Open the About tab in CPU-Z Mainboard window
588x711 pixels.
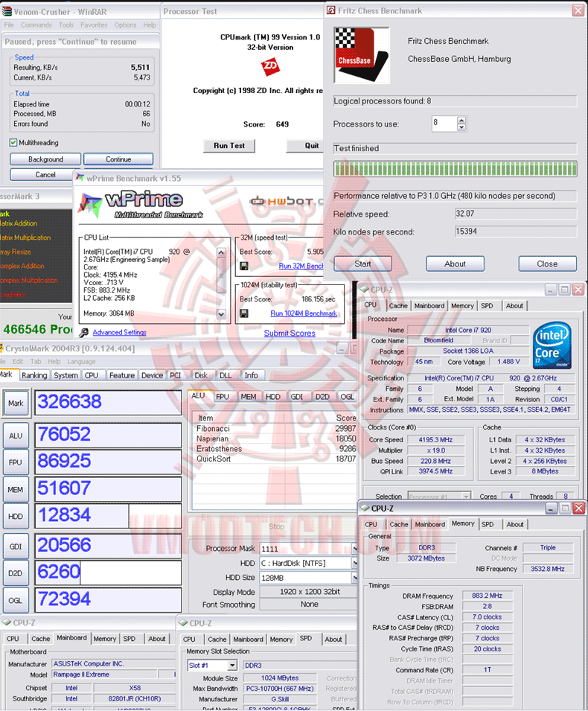157,639
